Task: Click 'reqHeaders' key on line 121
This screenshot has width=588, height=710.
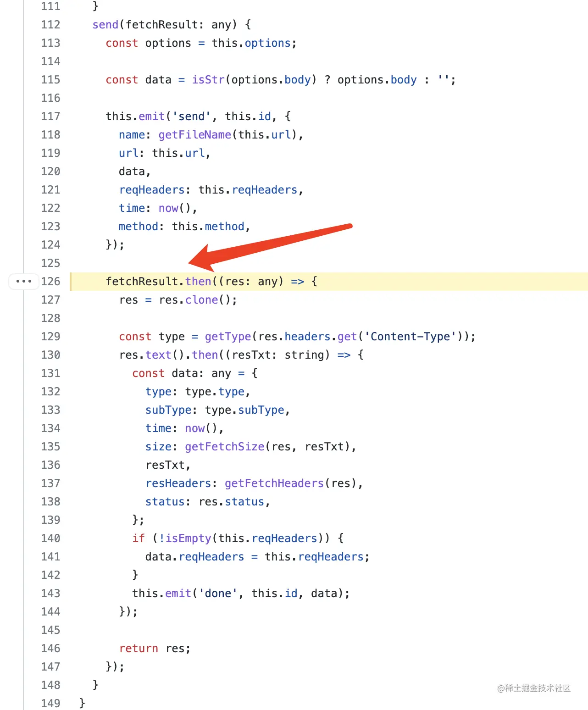Action: [x=152, y=189]
